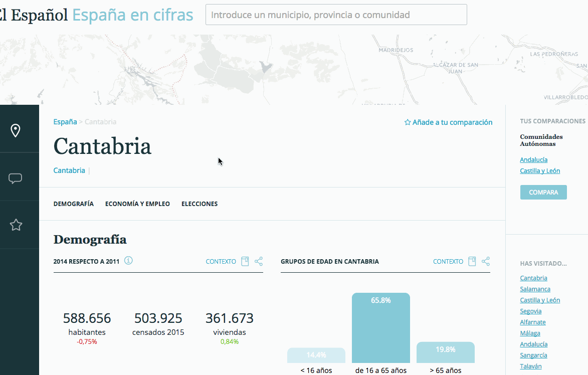Click the El Español España en cifras logo
Screen dimensions: 588x375
96,15
